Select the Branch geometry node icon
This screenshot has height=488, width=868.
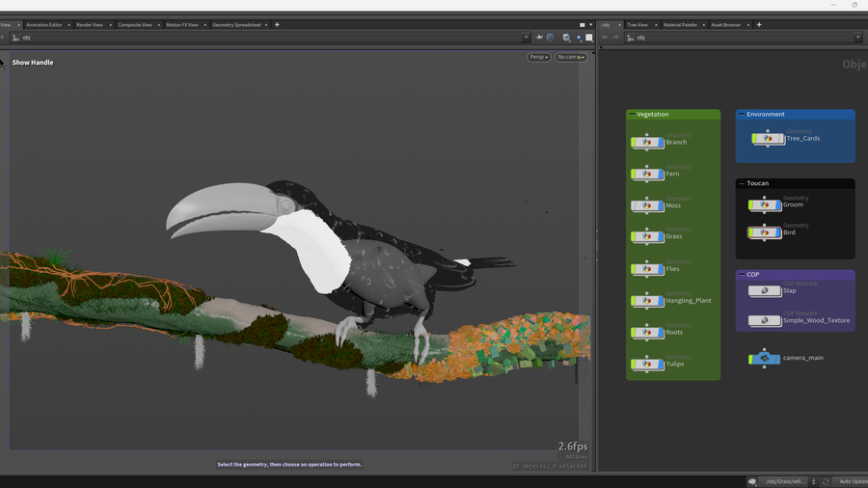click(647, 142)
